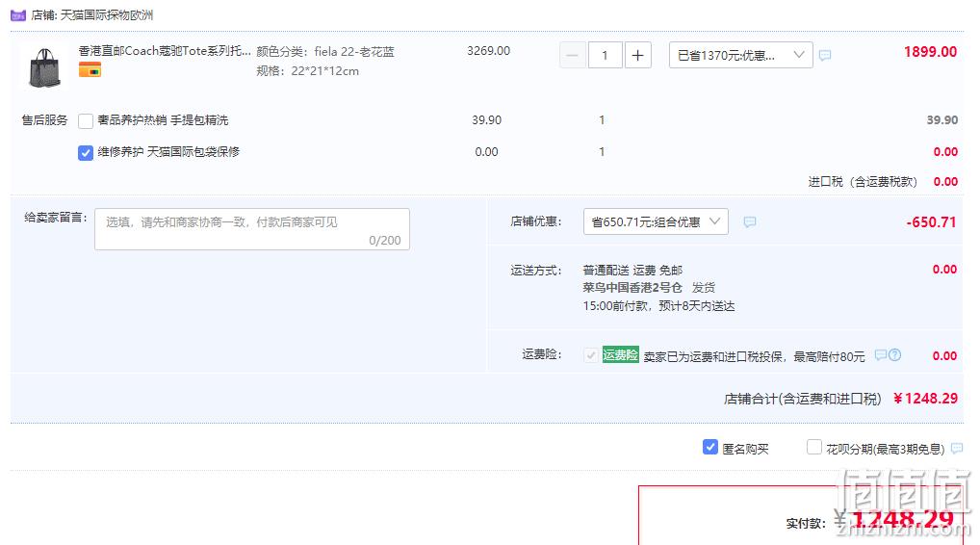Uncheck 维修养护 天猫国际包袋保修 checkbox
980x545 pixels.
pyautogui.click(x=86, y=152)
